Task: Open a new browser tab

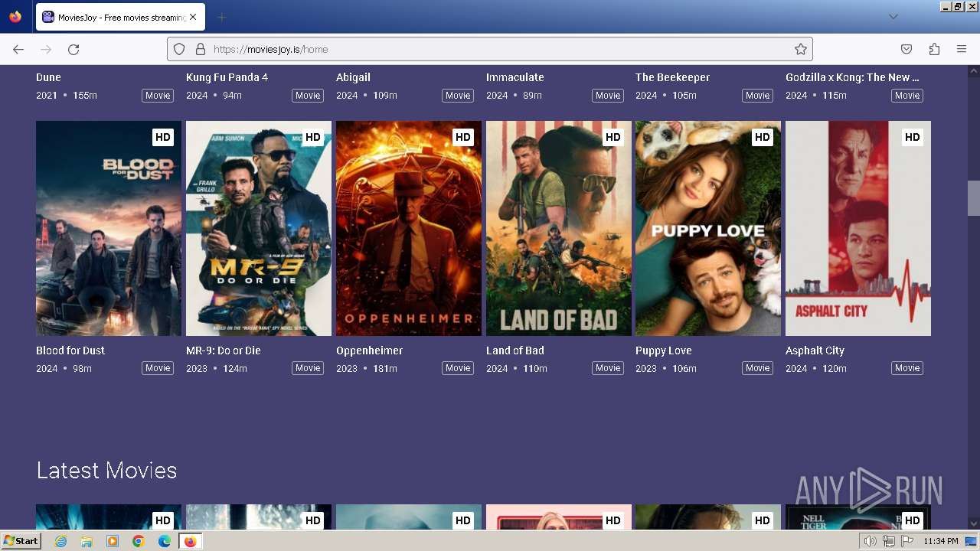Action: point(221,17)
